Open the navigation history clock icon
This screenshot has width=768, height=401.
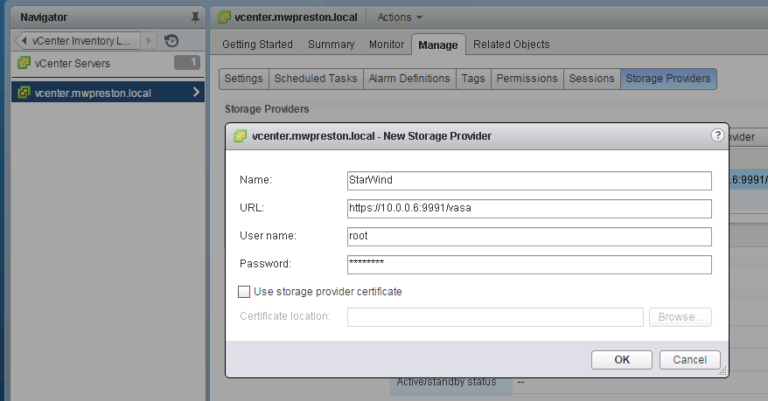pyautogui.click(x=171, y=41)
